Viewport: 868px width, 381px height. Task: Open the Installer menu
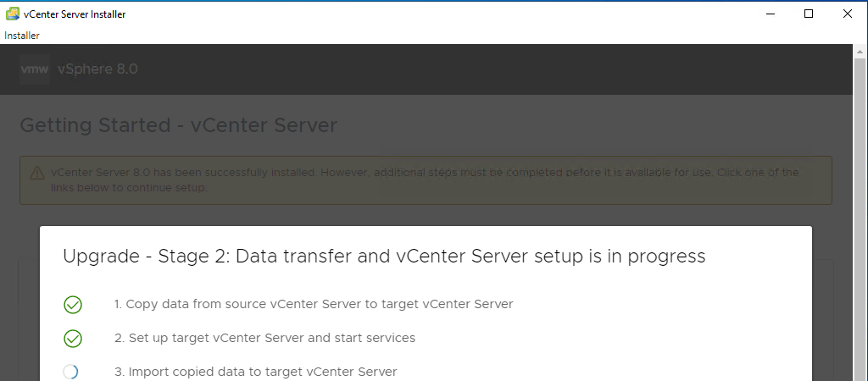(22, 36)
